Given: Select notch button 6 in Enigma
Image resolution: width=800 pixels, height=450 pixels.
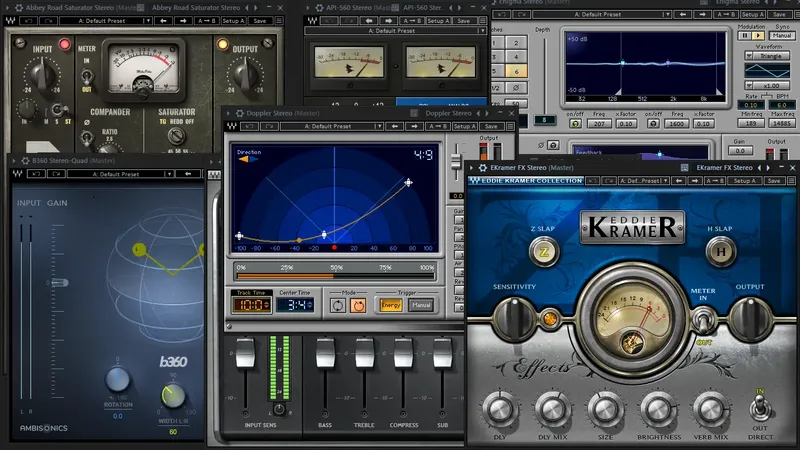Looking at the screenshot, I should coord(516,71).
